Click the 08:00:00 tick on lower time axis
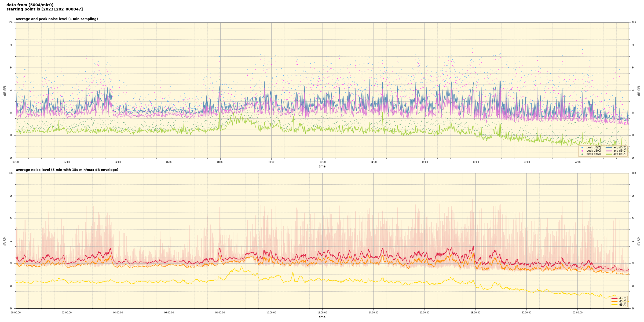 coord(220,313)
